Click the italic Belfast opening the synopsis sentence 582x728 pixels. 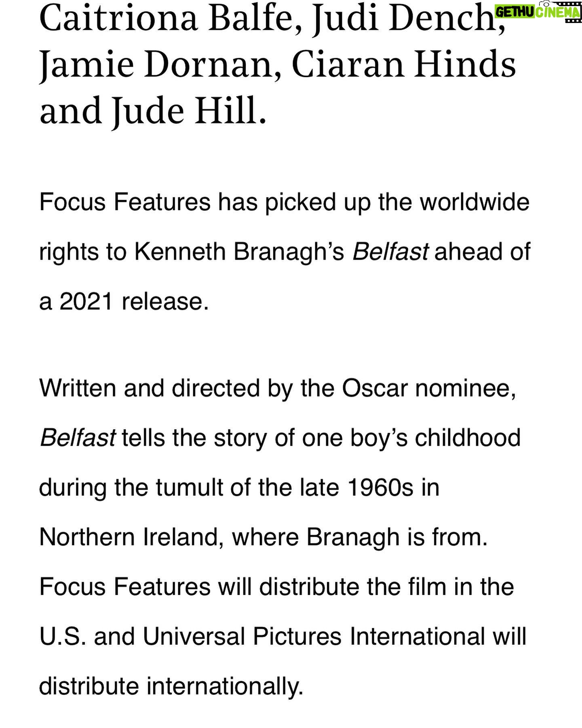[78, 438]
